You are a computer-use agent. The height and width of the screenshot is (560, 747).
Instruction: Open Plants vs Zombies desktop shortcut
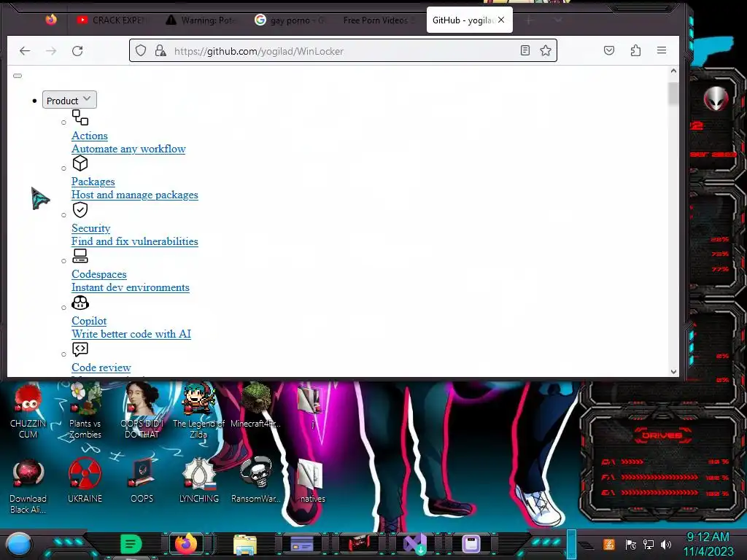(85, 411)
